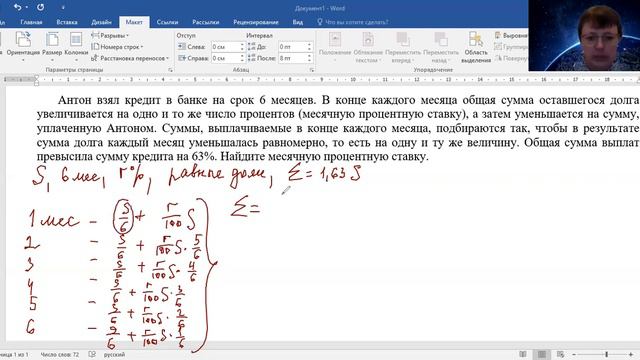Image resolution: width=640 pixels, height=360 pixels.
Task: Click the Слева indent input field
Action: click(225, 47)
